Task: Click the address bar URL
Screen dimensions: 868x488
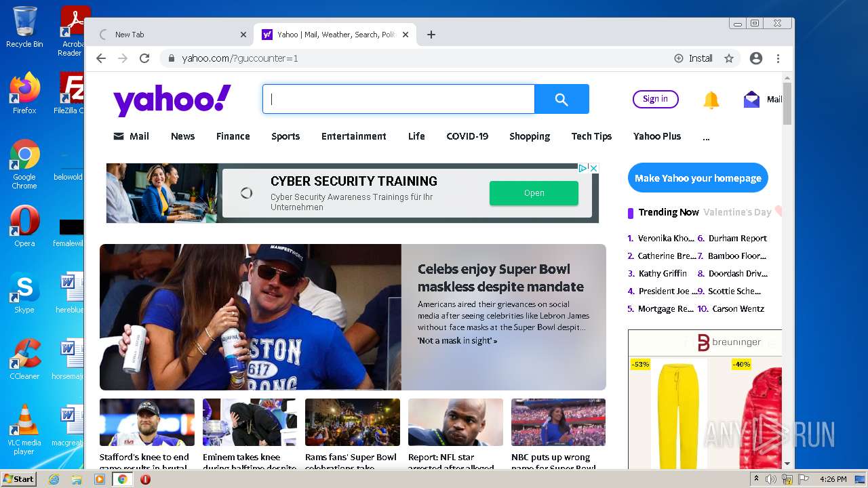Action: tap(240, 58)
